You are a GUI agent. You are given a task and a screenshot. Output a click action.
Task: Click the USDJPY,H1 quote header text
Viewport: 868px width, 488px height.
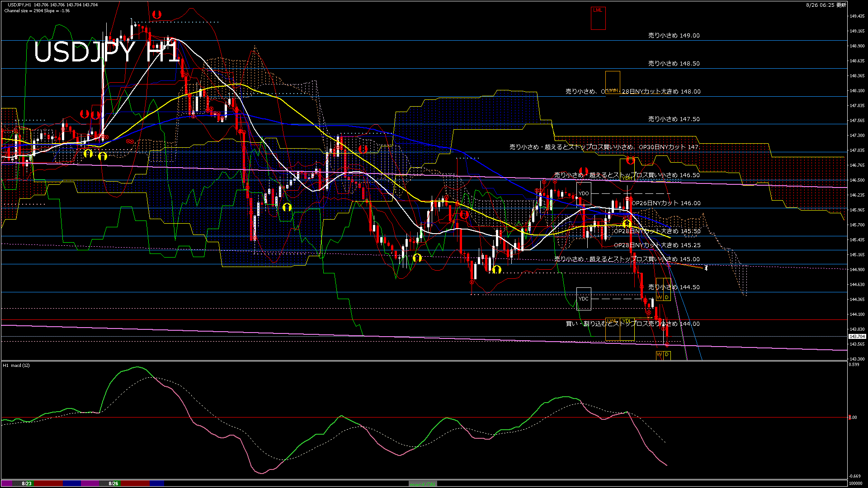pos(52,5)
